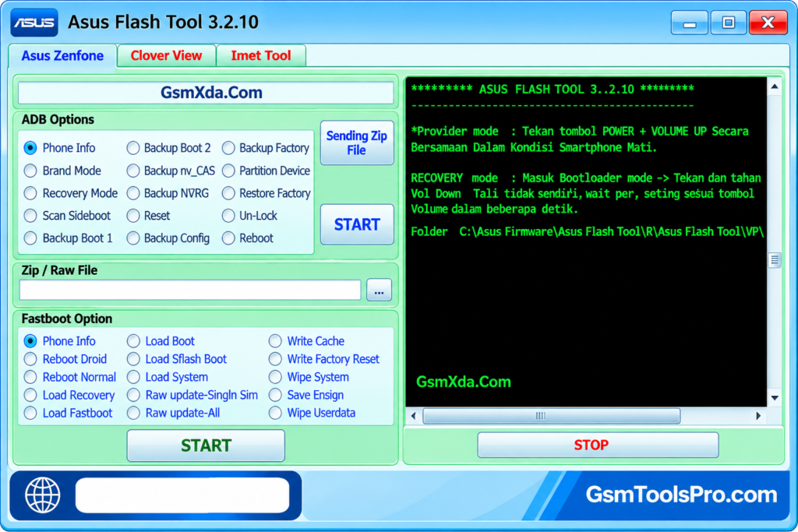
Task: Click START button in ADB Options
Action: (x=357, y=224)
